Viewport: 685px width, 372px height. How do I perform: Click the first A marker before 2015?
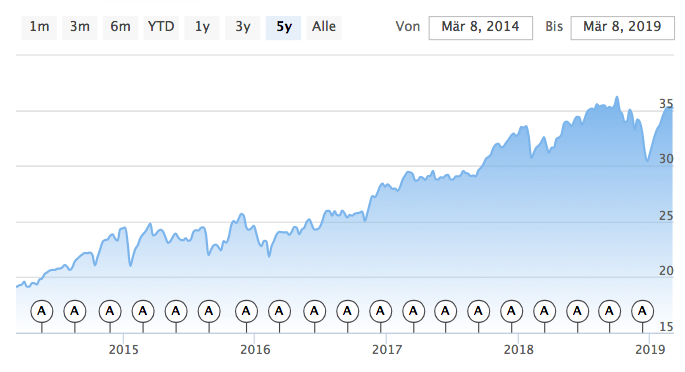(42, 311)
